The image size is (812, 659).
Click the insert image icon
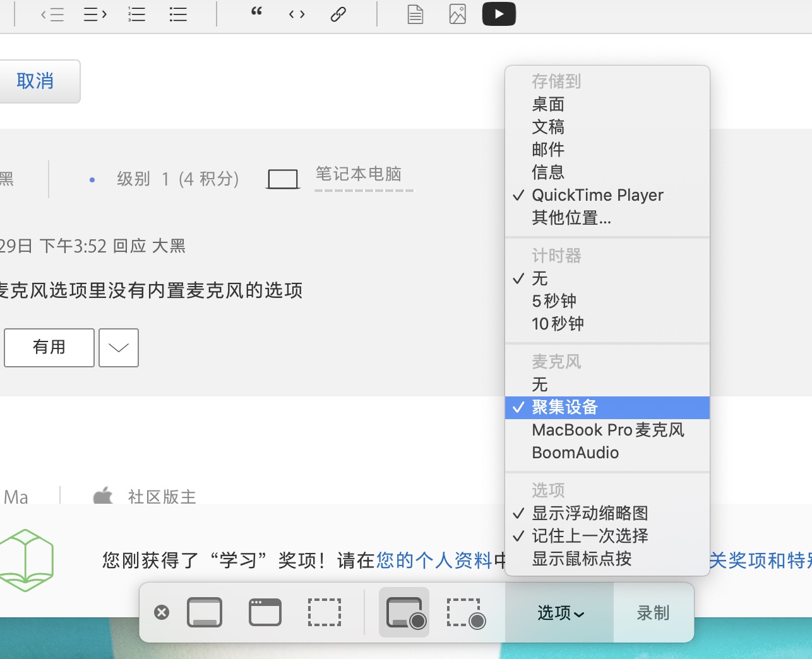pos(457,14)
